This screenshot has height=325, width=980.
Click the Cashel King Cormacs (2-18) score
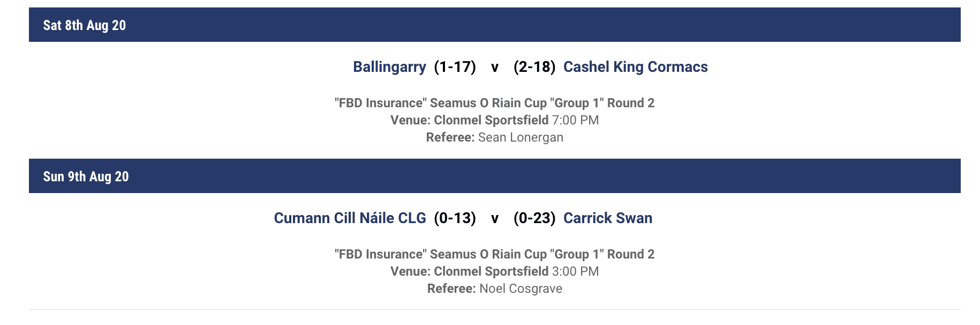(x=534, y=67)
